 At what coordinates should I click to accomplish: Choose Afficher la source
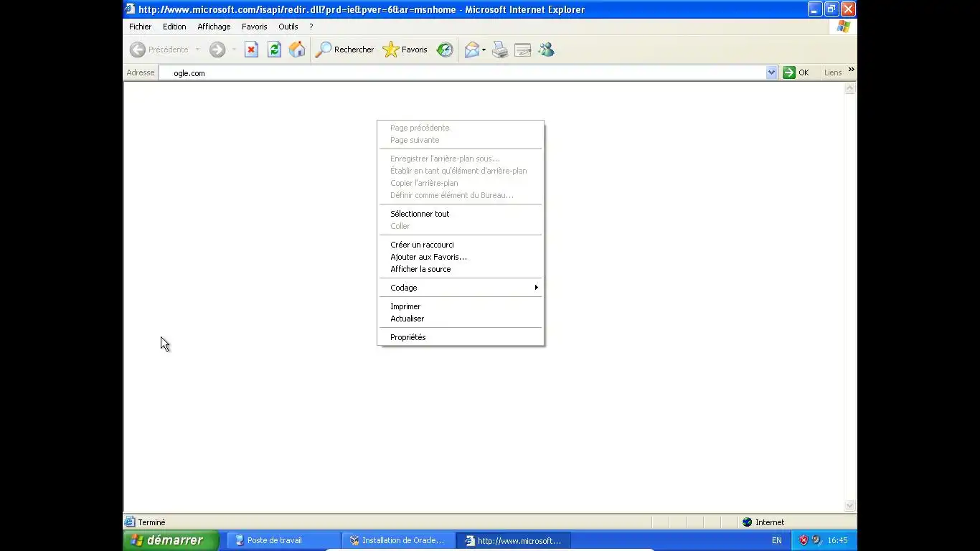pos(460,269)
